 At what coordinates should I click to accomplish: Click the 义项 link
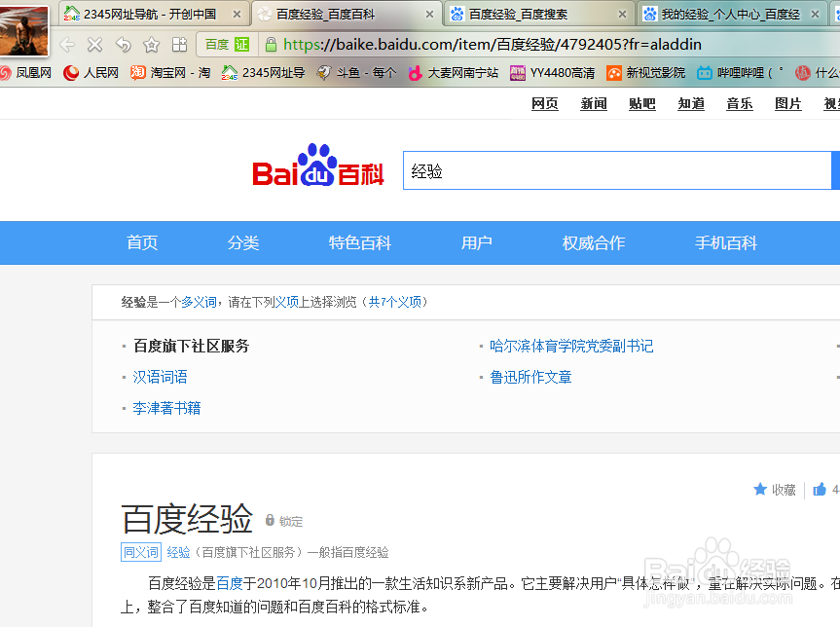click(x=286, y=302)
